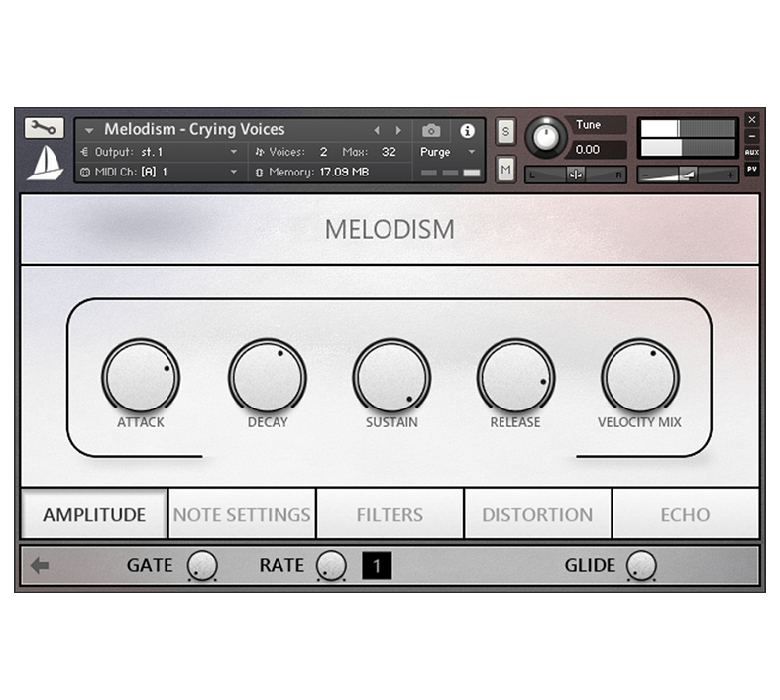780x700 pixels.
Task: Click the pan L-R slider
Action: pyautogui.click(x=576, y=175)
